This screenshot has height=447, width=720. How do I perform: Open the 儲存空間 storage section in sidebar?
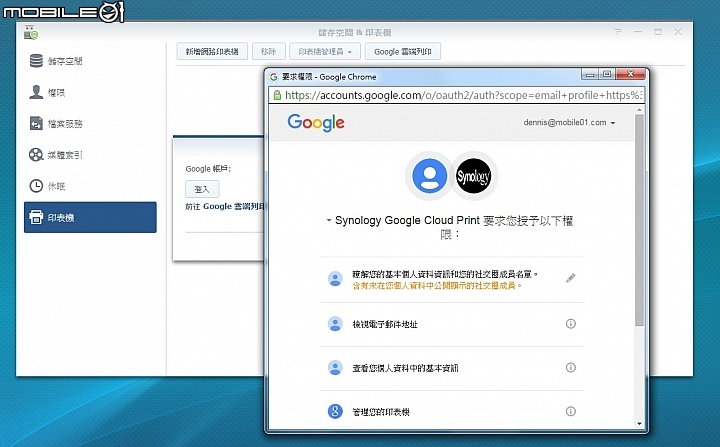(x=90, y=61)
